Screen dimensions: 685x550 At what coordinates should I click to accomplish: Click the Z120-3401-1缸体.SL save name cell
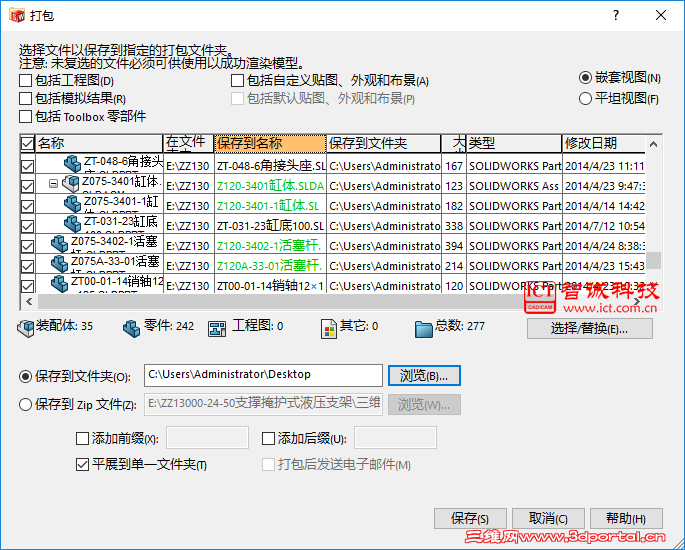click(270, 206)
